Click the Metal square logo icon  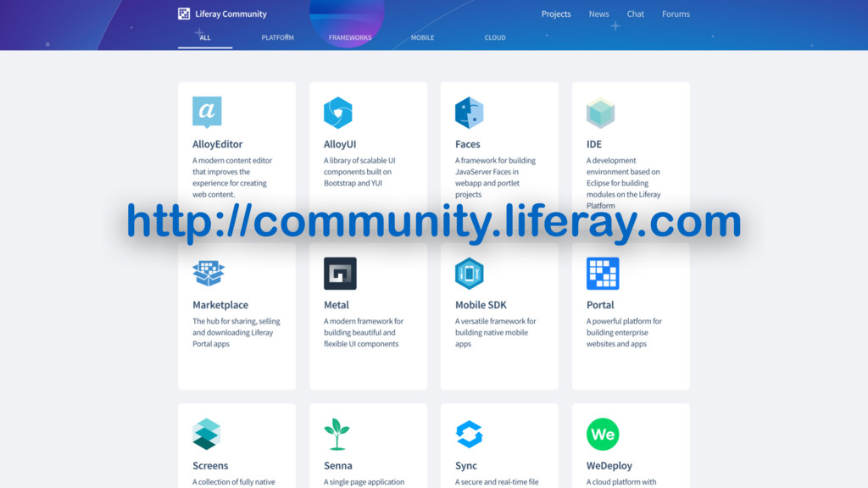340,274
